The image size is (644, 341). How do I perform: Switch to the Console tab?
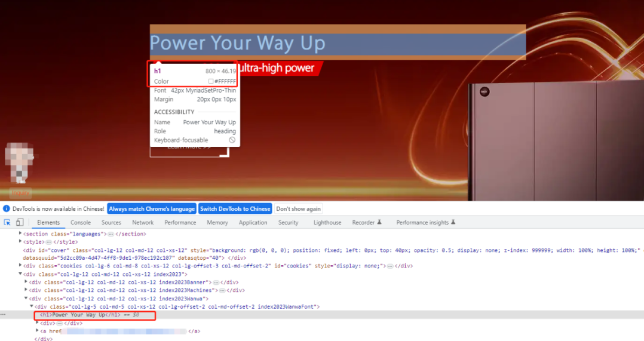pyautogui.click(x=81, y=222)
